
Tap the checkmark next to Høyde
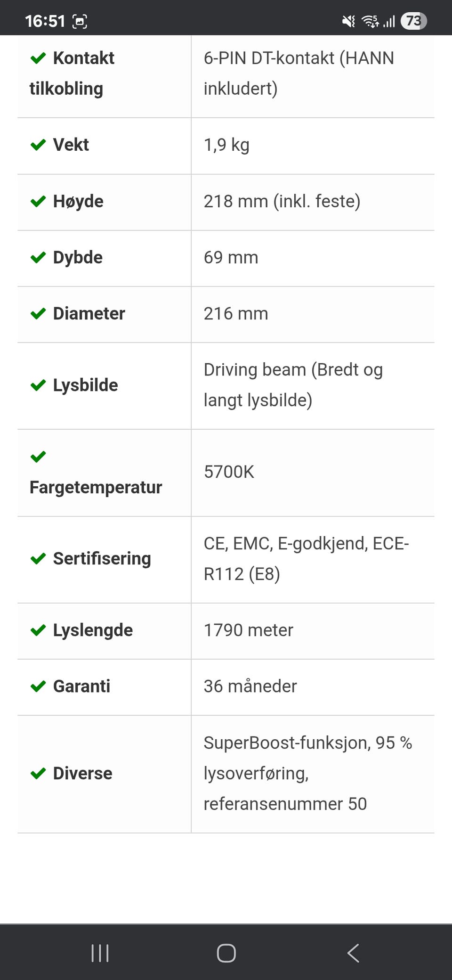pyautogui.click(x=38, y=201)
